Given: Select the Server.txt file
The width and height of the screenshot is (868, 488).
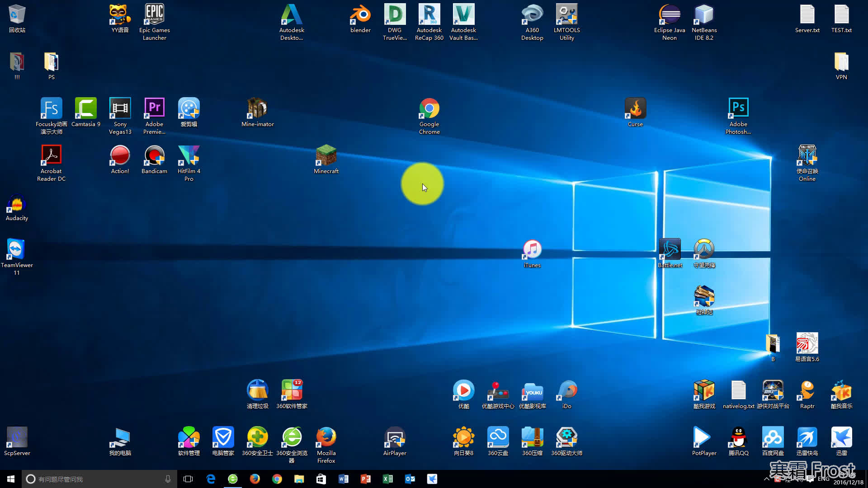Looking at the screenshot, I should [807, 19].
